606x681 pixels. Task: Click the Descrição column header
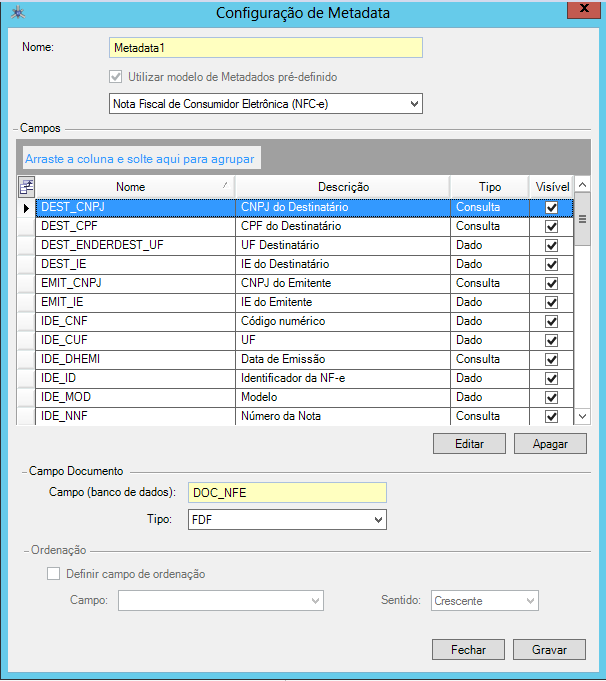[343, 187]
